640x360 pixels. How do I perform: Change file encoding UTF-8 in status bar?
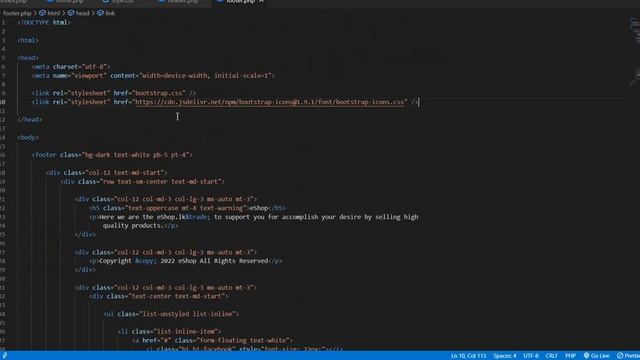point(531,356)
